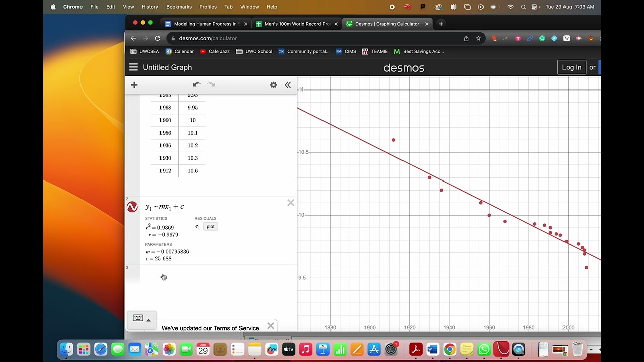Edit the regression formula y1 ~ mx1 + c
Viewport: 644px width, 362px height.
[165, 207]
